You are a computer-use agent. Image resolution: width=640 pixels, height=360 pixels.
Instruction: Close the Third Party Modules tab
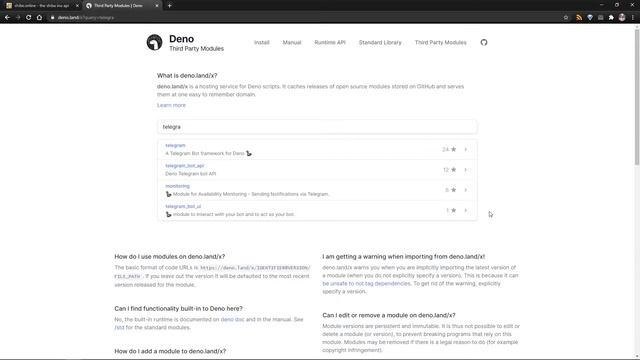[x=157, y=6]
